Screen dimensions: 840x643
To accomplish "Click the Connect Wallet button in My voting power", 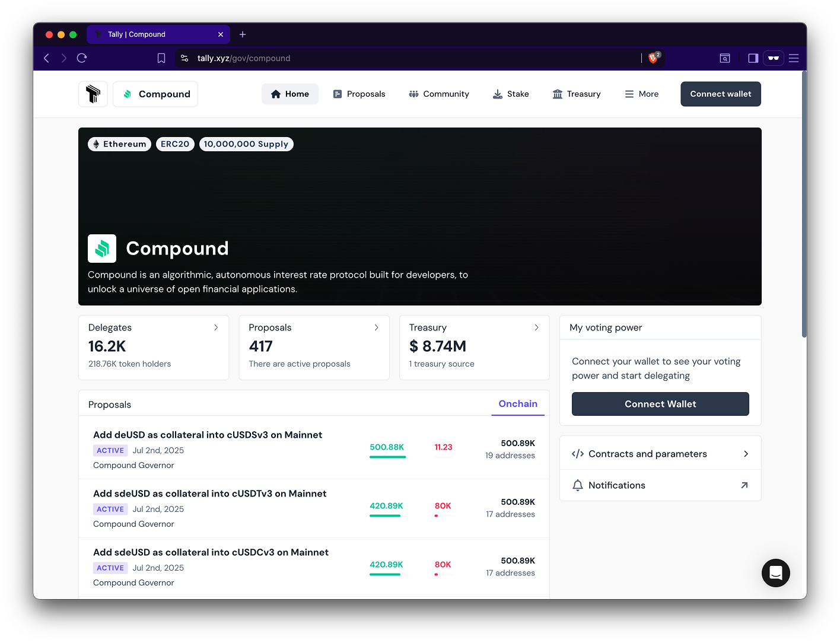I will pos(660,404).
